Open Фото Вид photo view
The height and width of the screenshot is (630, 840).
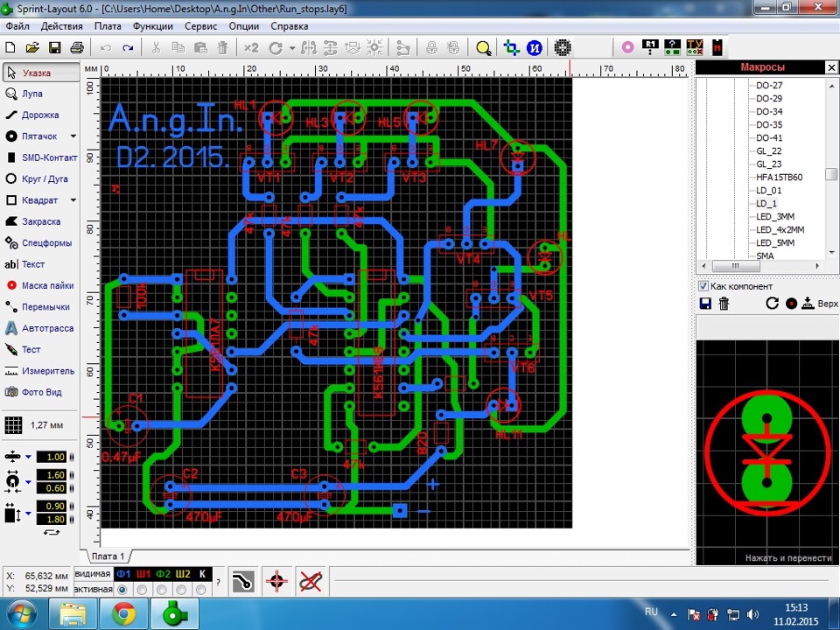pos(41,392)
